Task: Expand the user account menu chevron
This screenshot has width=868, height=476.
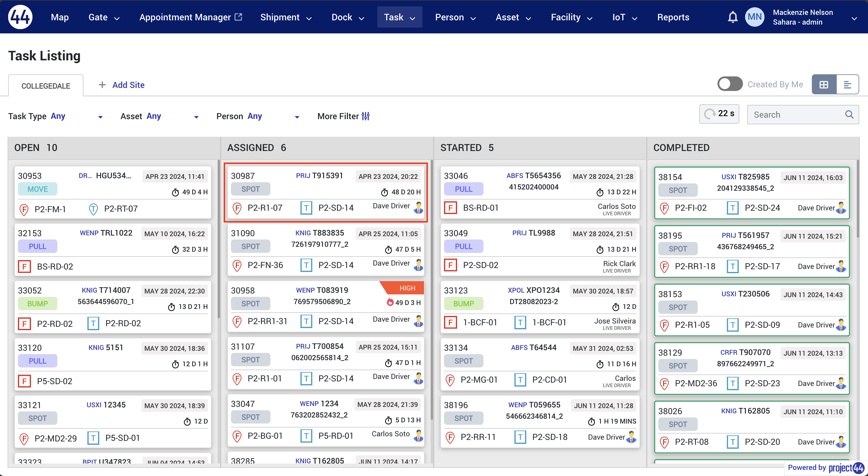Action: click(x=854, y=18)
